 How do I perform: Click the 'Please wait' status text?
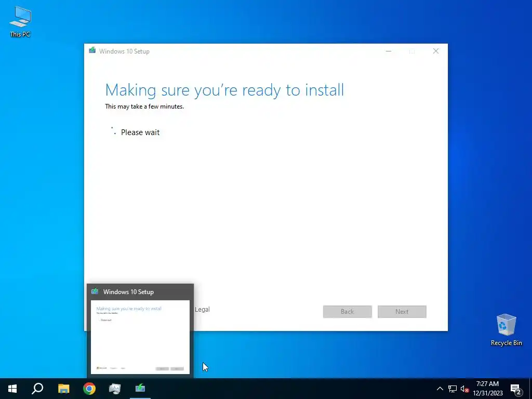[x=140, y=132]
